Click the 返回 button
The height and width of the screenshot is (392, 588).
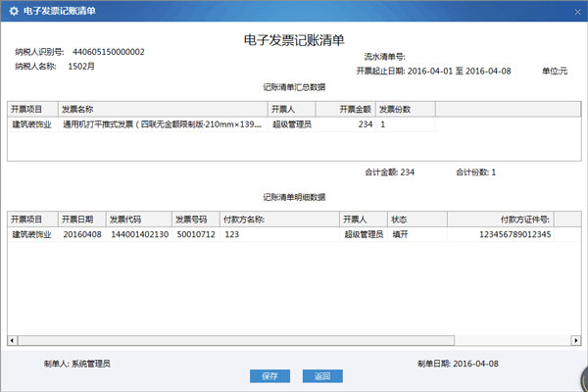pyautogui.click(x=322, y=376)
